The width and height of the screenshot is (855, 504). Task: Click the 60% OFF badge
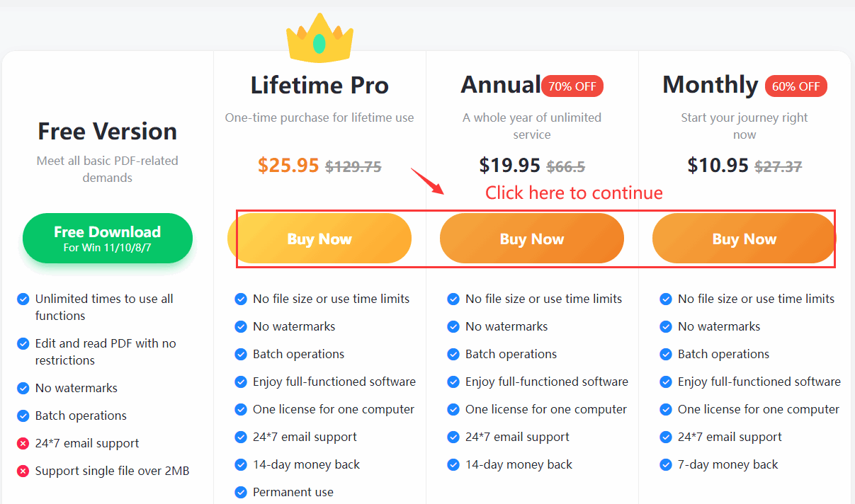(x=795, y=87)
